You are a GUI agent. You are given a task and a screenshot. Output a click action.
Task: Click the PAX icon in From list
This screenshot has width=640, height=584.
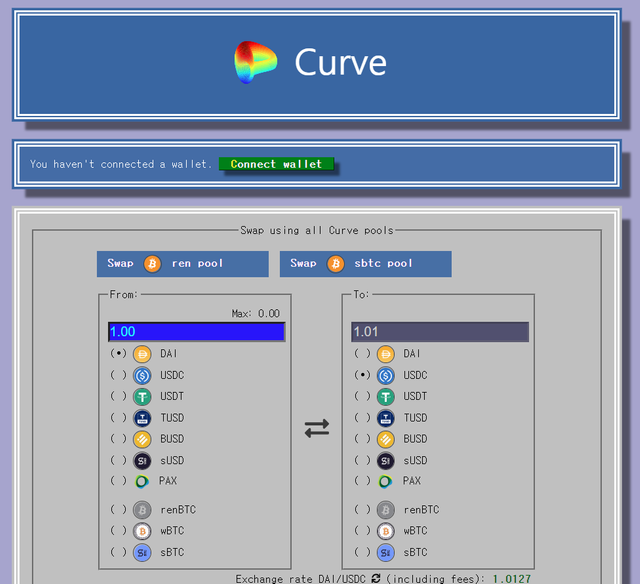coord(142,482)
